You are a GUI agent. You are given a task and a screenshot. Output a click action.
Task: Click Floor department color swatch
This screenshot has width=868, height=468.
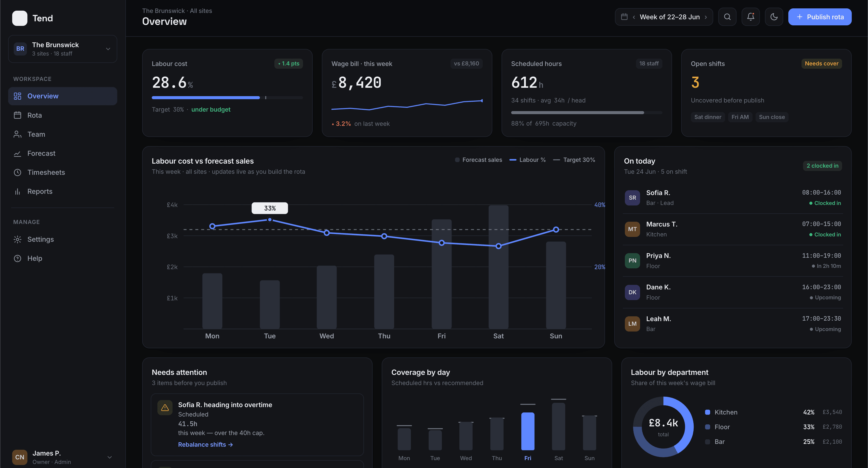pos(707,427)
